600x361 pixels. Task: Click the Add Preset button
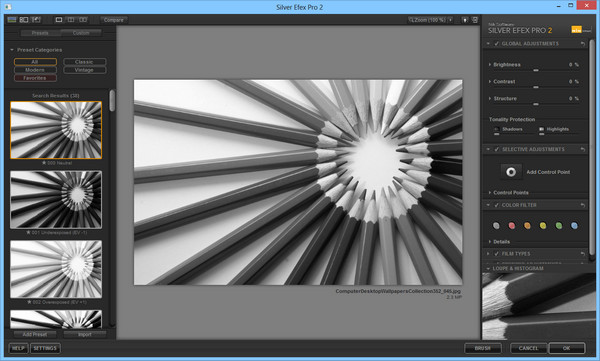tap(35, 334)
